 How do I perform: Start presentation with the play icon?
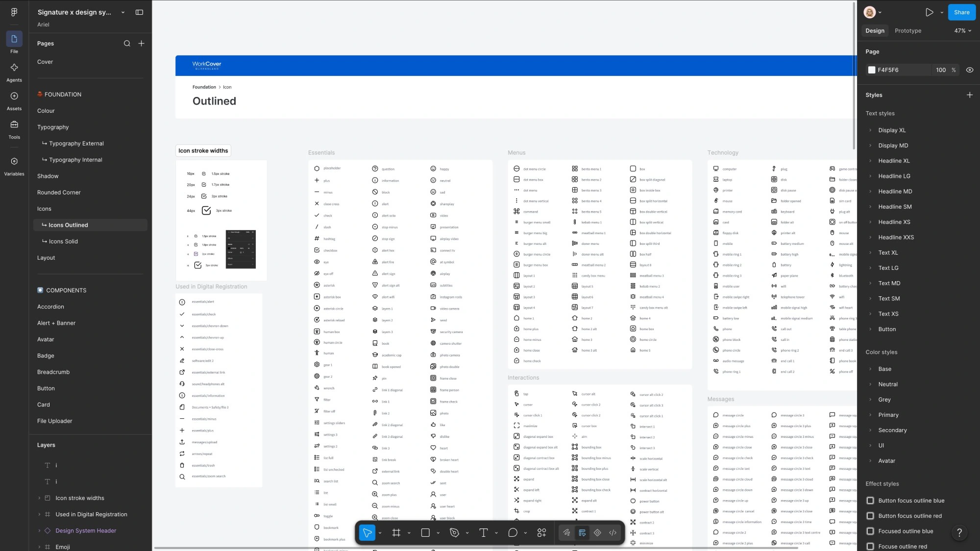tap(929, 12)
